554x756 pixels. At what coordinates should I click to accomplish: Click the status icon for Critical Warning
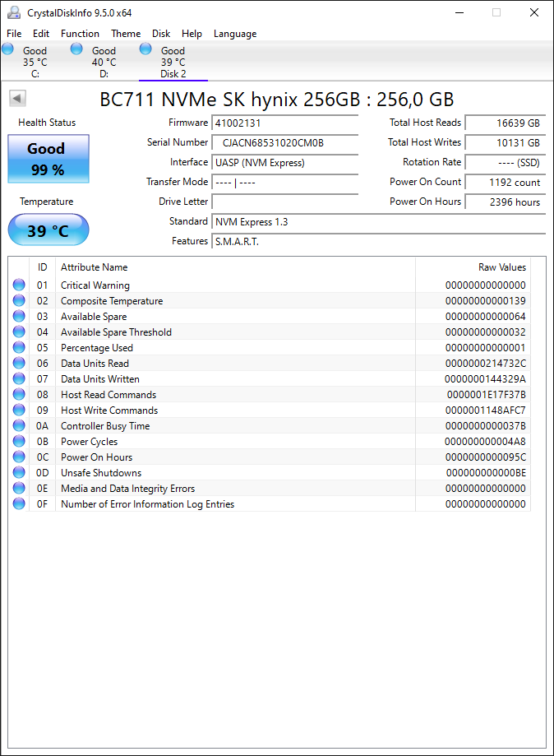click(19, 285)
